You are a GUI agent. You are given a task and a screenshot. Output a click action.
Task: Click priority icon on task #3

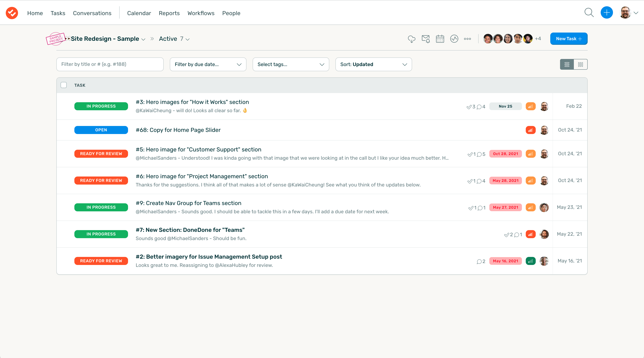[x=531, y=106]
